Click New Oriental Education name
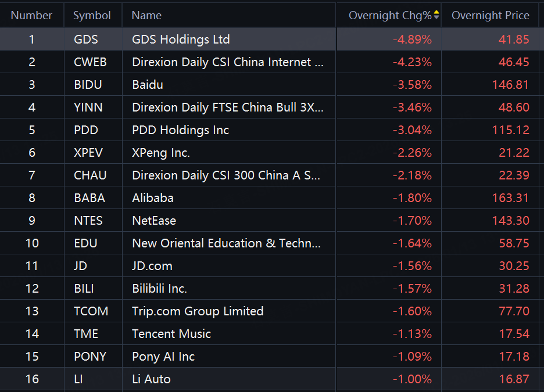The height and width of the screenshot is (392, 544). click(x=226, y=243)
